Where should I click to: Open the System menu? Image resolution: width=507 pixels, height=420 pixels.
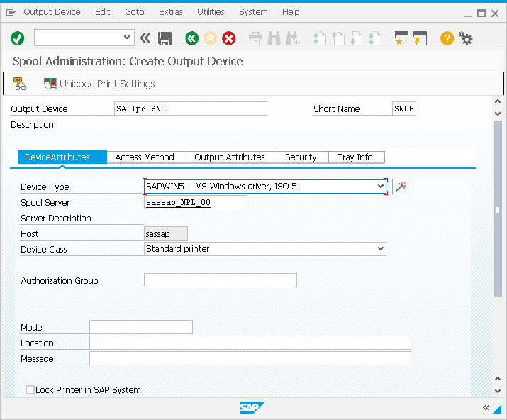(253, 12)
